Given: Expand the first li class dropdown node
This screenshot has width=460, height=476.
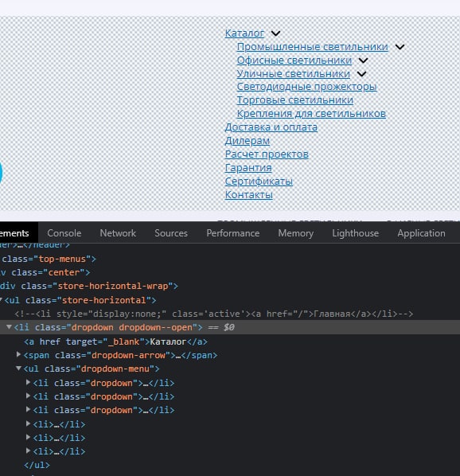Looking at the screenshot, I should click(28, 382).
